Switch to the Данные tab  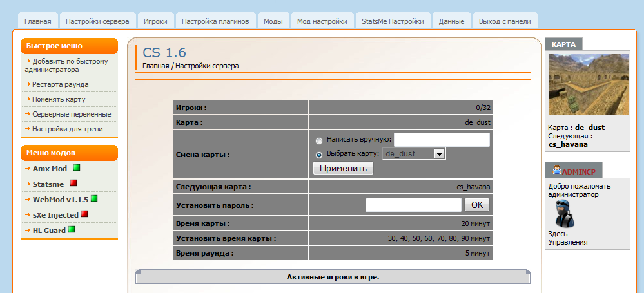coord(451,21)
